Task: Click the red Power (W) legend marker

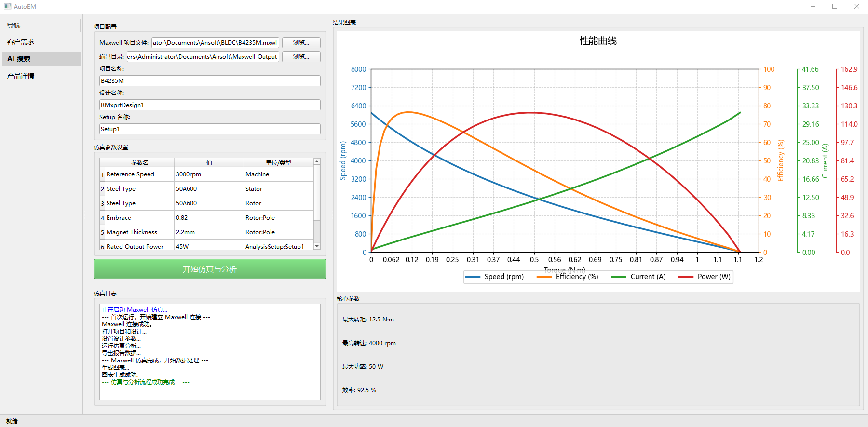Action: point(686,277)
